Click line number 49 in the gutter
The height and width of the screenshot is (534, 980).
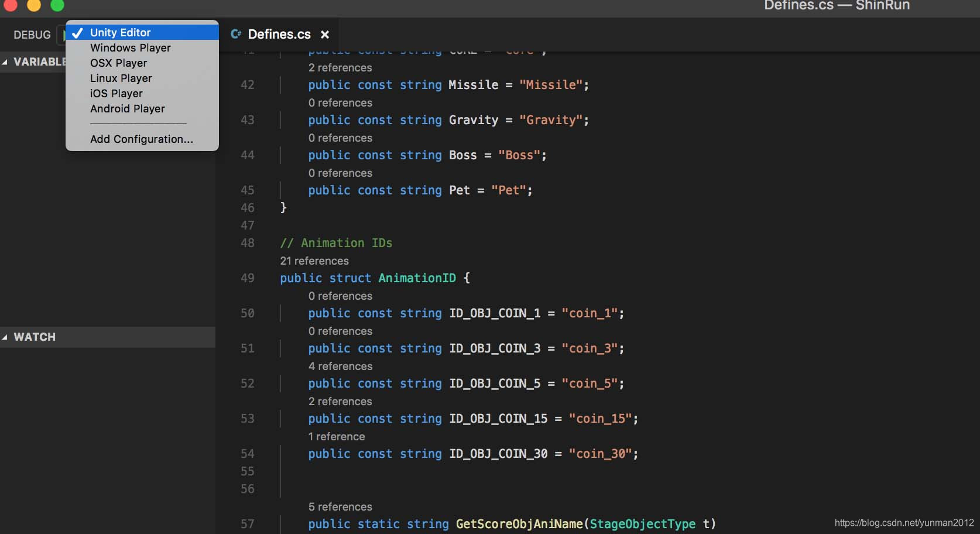(x=248, y=278)
